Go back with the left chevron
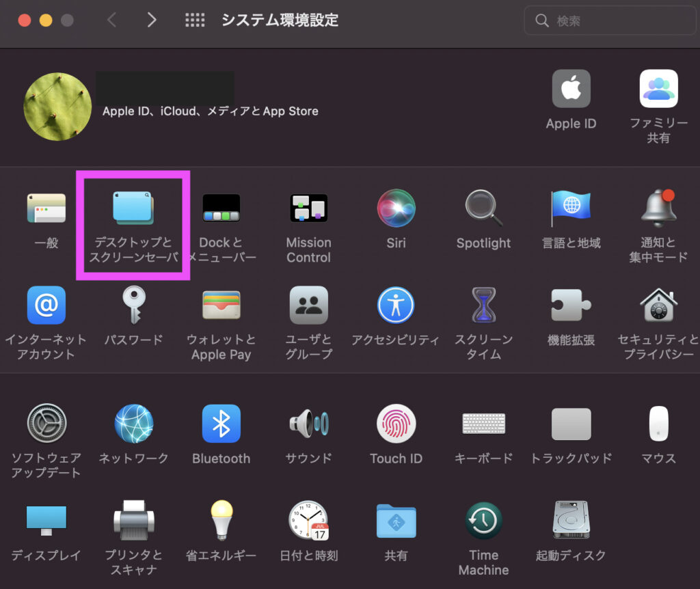 111,20
